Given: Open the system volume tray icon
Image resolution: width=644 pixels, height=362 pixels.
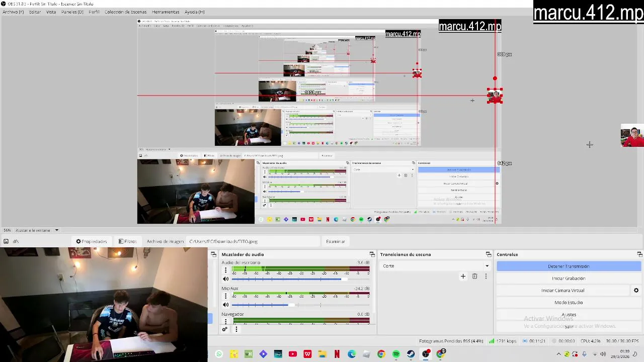Looking at the screenshot, I should 603,354.
